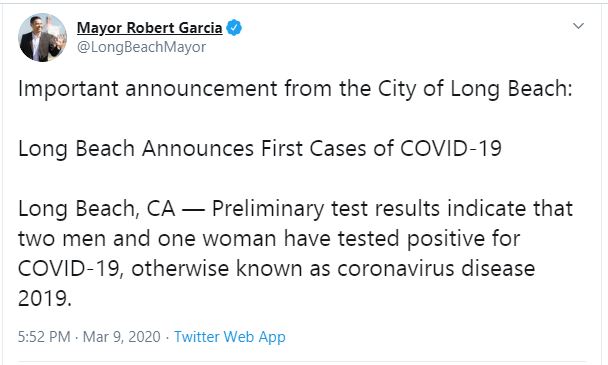Viewport: 608px width, 365px height.
Task: Click the "Long Beach, CA" dateline text
Action: point(97,209)
